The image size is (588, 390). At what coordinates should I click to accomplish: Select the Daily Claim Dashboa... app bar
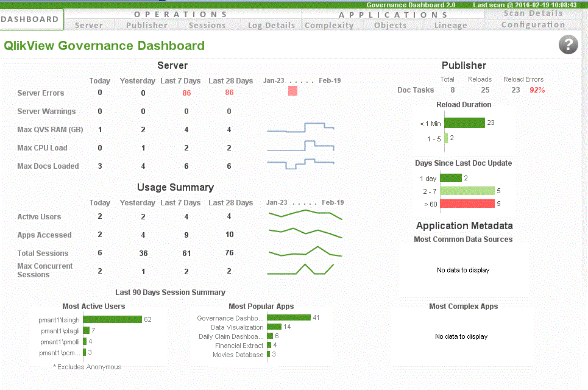click(x=270, y=336)
